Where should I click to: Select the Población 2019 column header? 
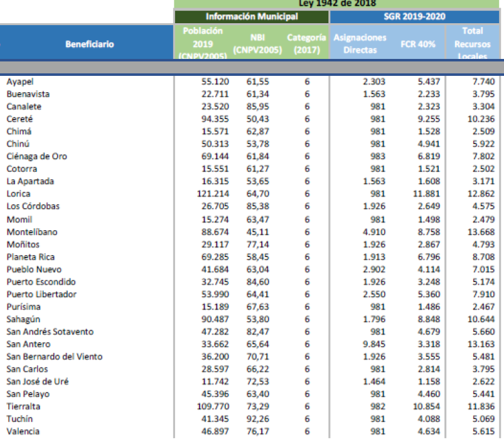tap(202, 44)
